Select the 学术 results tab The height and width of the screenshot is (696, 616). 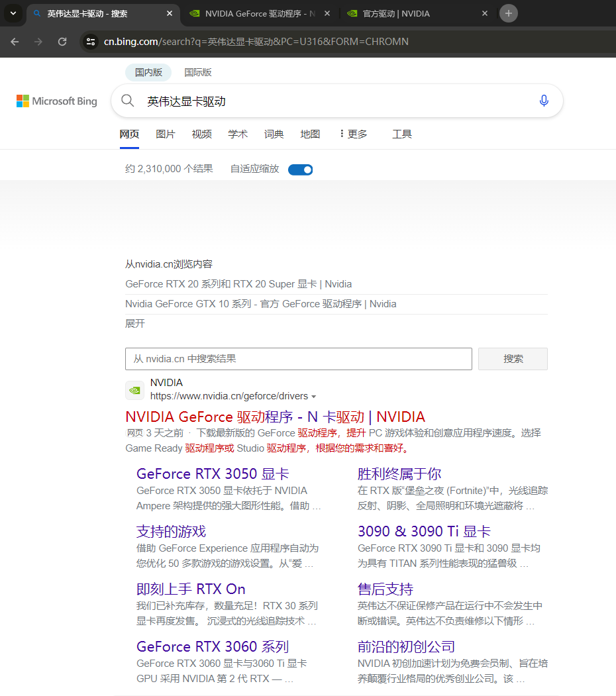point(238,134)
